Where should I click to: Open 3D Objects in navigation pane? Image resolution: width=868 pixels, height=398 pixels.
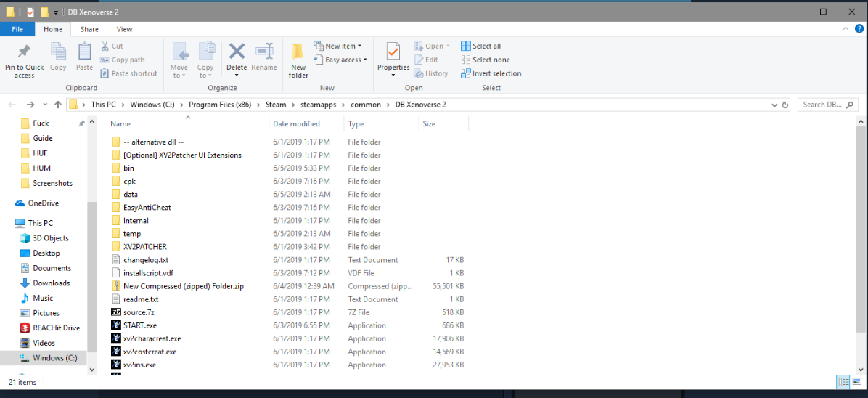tap(44, 237)
